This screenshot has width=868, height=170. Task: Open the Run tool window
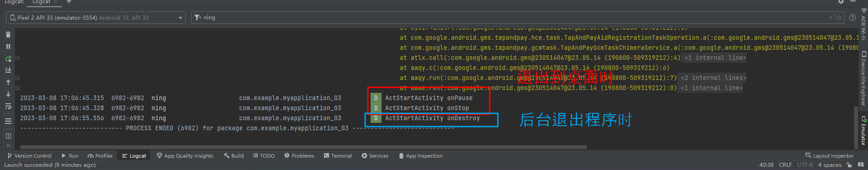click(x=70, y=156)
